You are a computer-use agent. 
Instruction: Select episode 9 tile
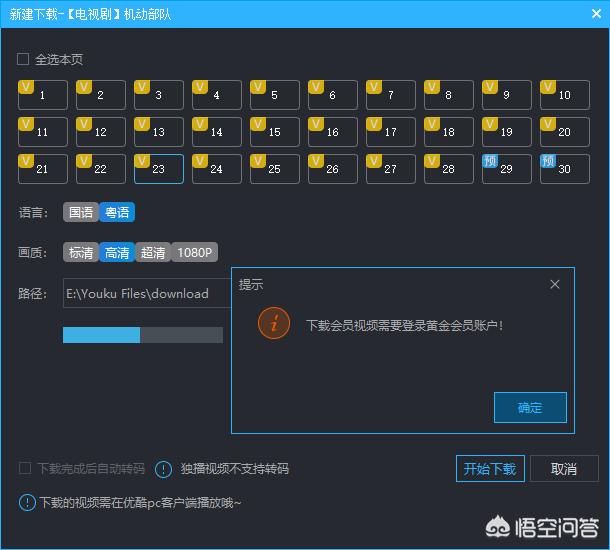507,95
